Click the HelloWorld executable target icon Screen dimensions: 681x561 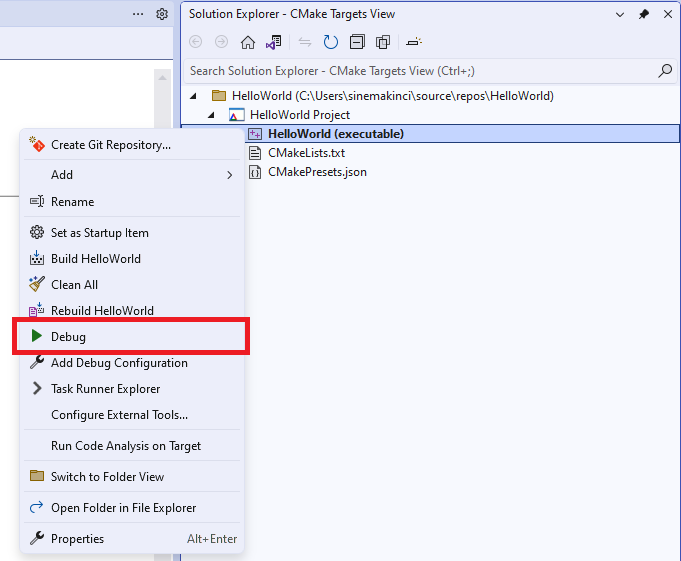pos(255,134)
